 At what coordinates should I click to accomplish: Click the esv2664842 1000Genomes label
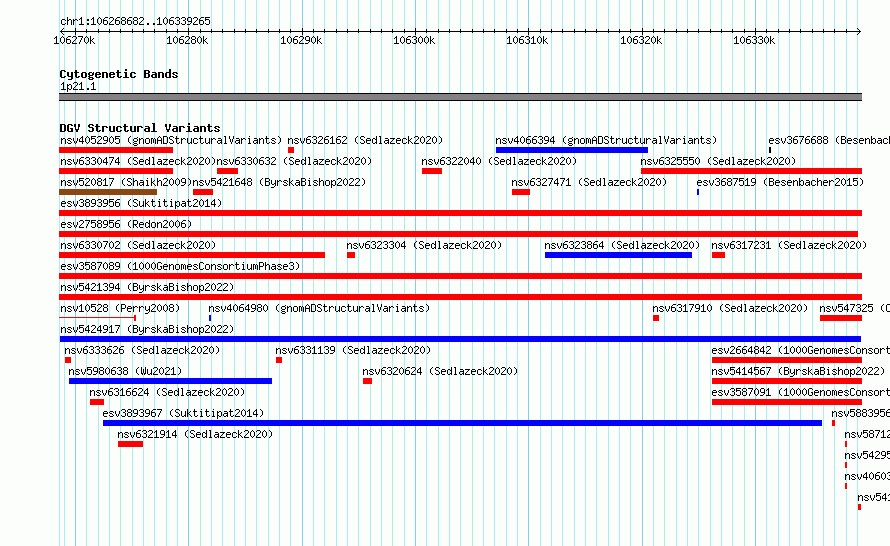pyautogui.click(x=800, y=350)
